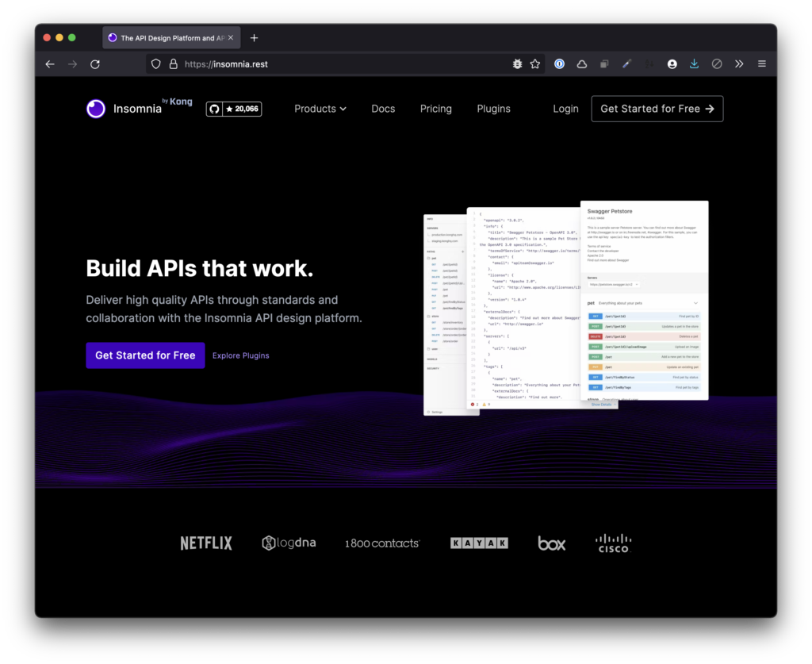Open the Docs navigation link
This screenshot has width=812, height=664.
click(383, 109)
